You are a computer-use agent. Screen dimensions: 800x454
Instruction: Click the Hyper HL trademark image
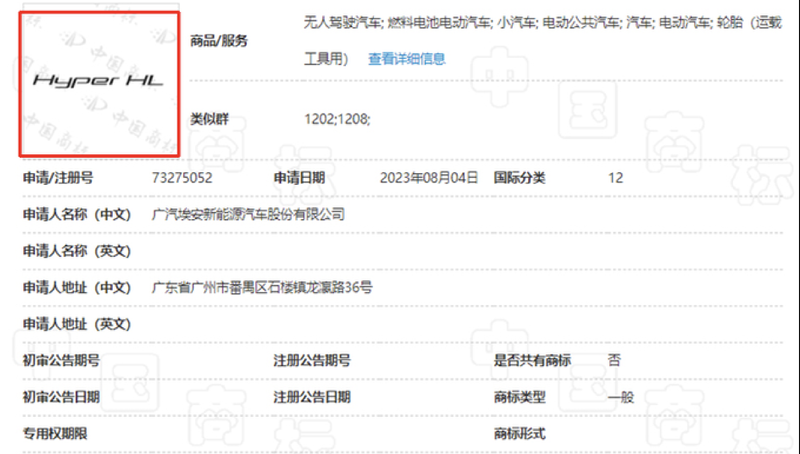coord(99,84)
